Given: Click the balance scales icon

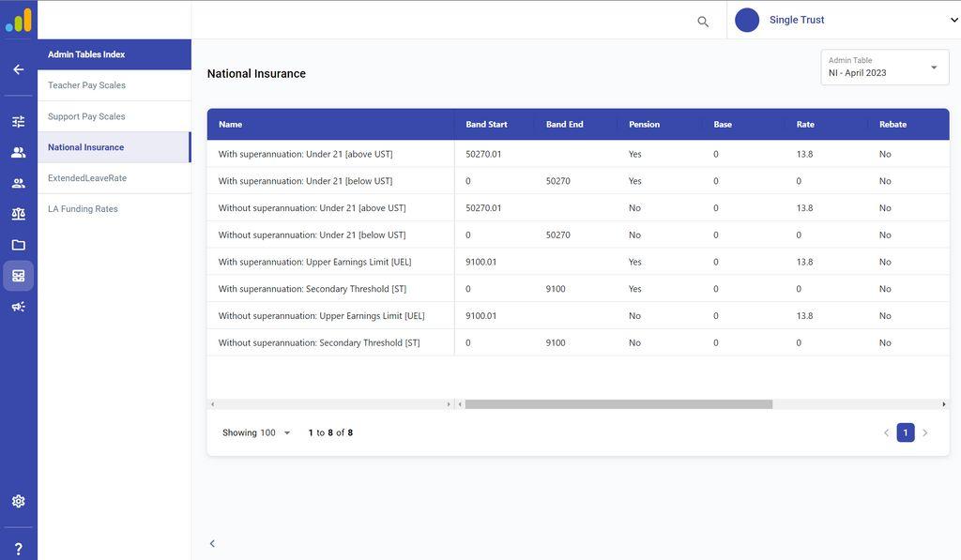Looking at the screenshot, I should (x=19, y=214).
